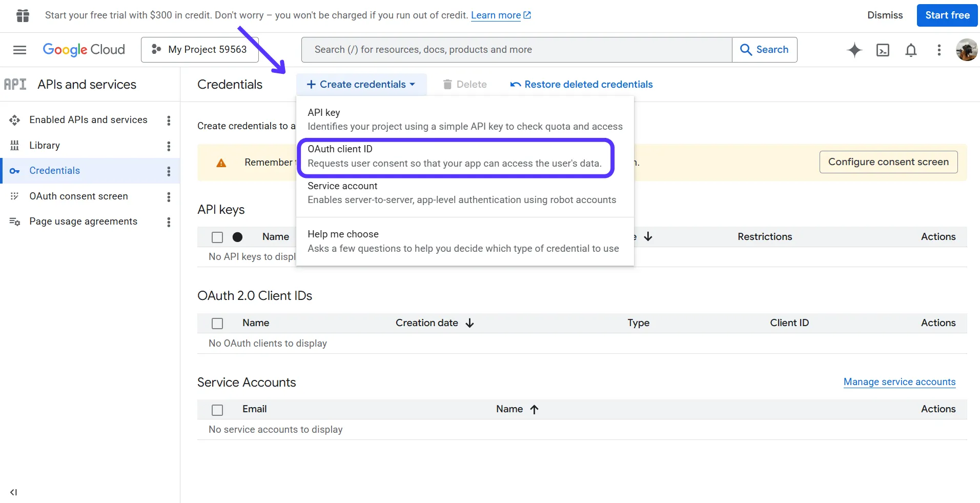
Task: Open the main navigation hamburger menu
Action: [x=19, y=50]
